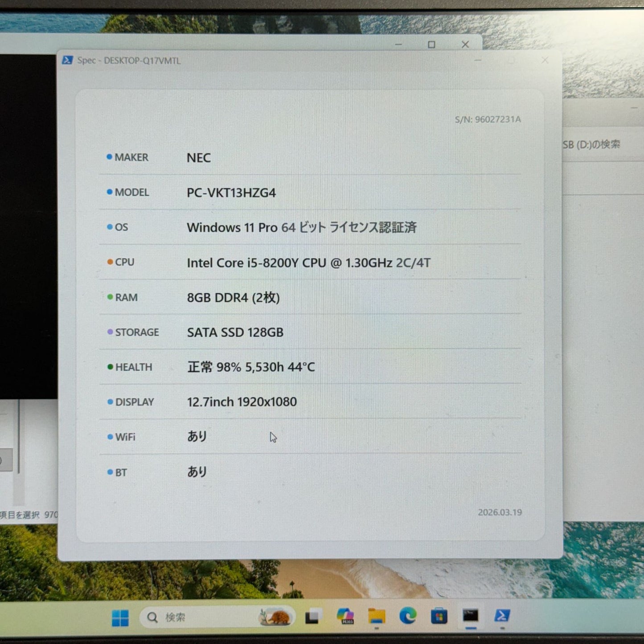Click the PowerShell icon in Spec title bar
The image size is (644, 644).
click(67, 60)
